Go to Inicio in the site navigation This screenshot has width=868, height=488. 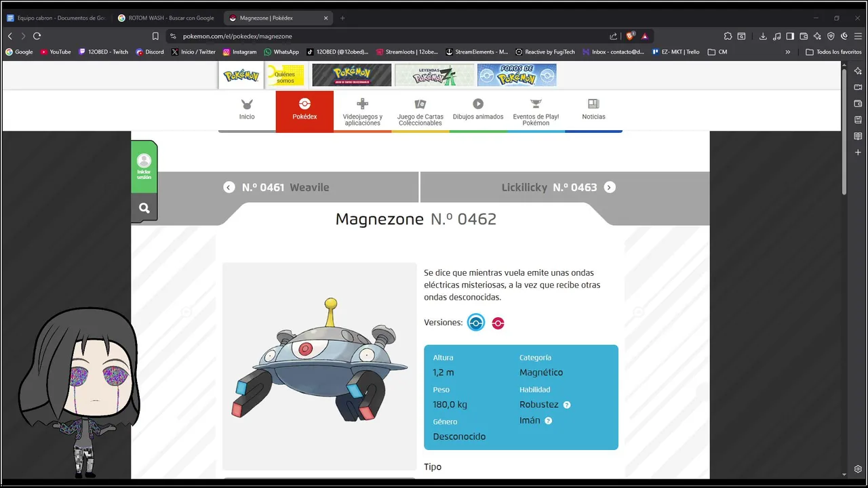pos(247,110)
